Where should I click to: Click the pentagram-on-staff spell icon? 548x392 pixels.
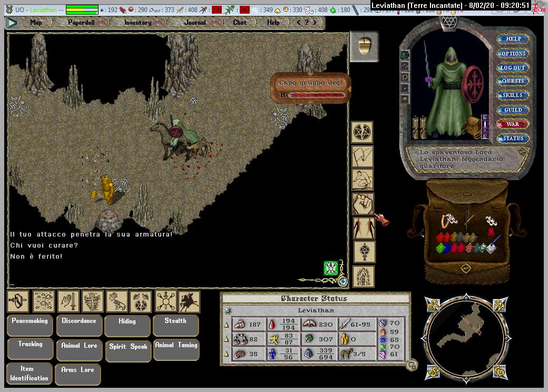tap(364, 252)
